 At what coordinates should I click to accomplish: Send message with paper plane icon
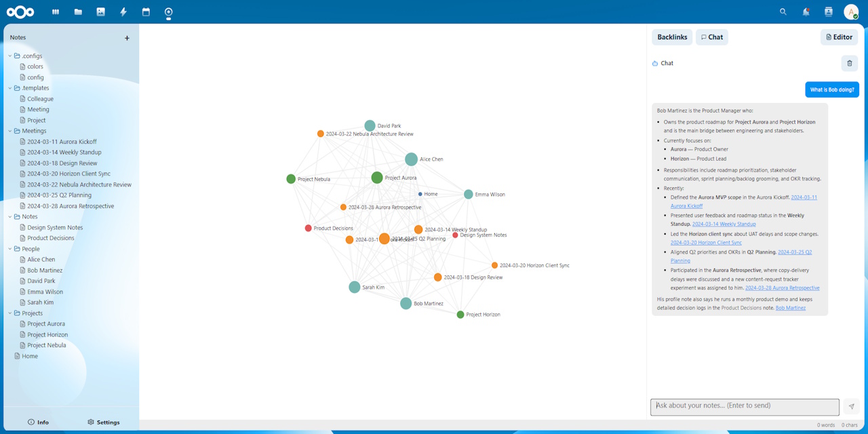click(852, 407)
